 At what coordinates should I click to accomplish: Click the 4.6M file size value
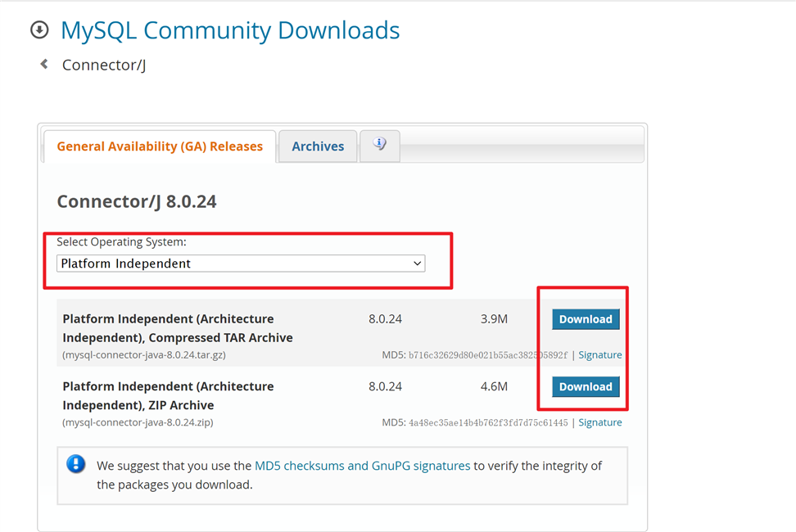(x=494, y=386)
